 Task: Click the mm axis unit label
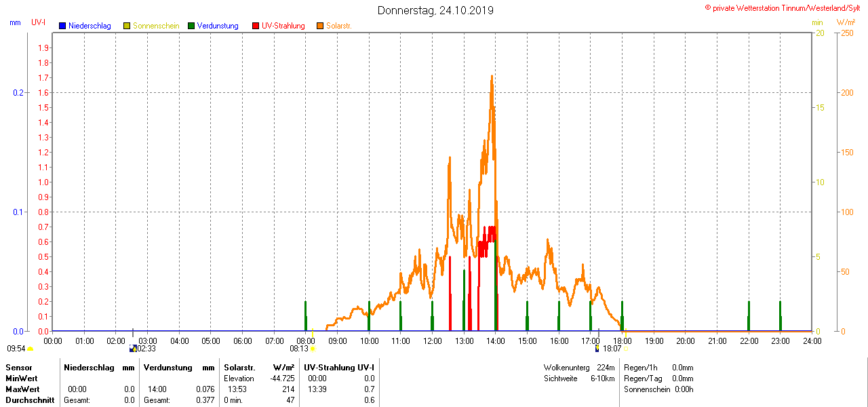[15, 22]
